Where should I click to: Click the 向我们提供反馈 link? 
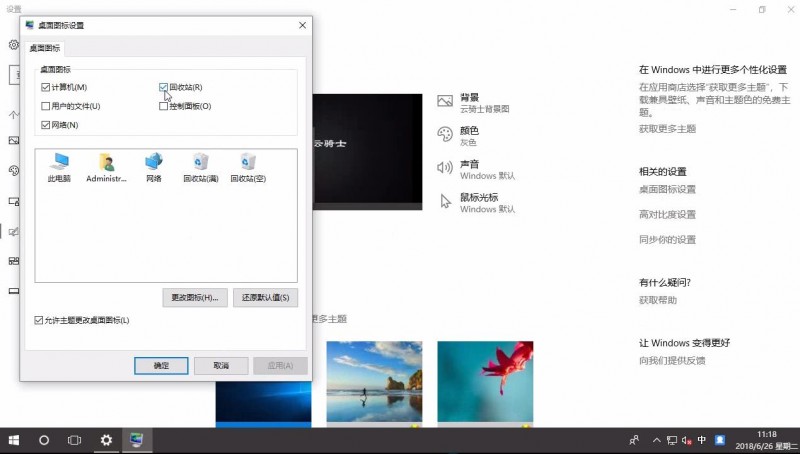(672, 360)
